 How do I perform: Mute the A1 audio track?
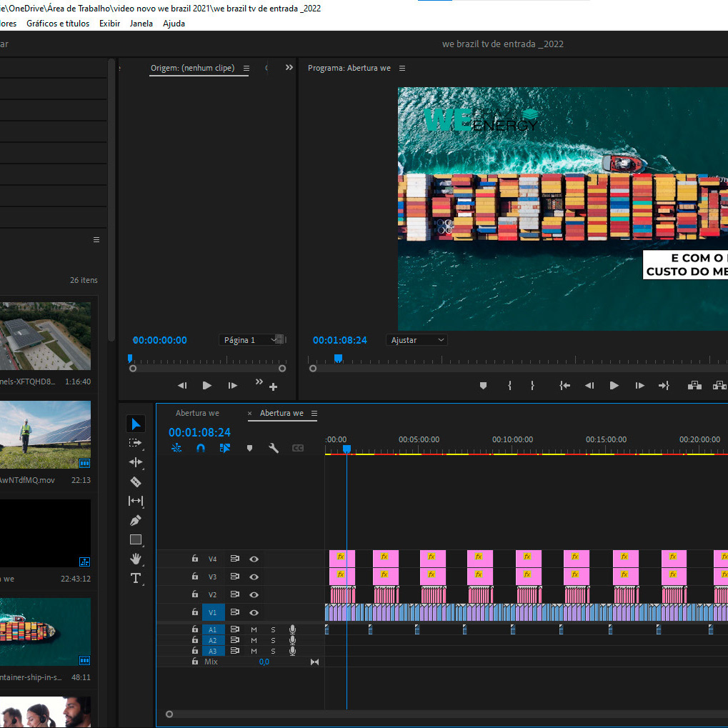254,629
